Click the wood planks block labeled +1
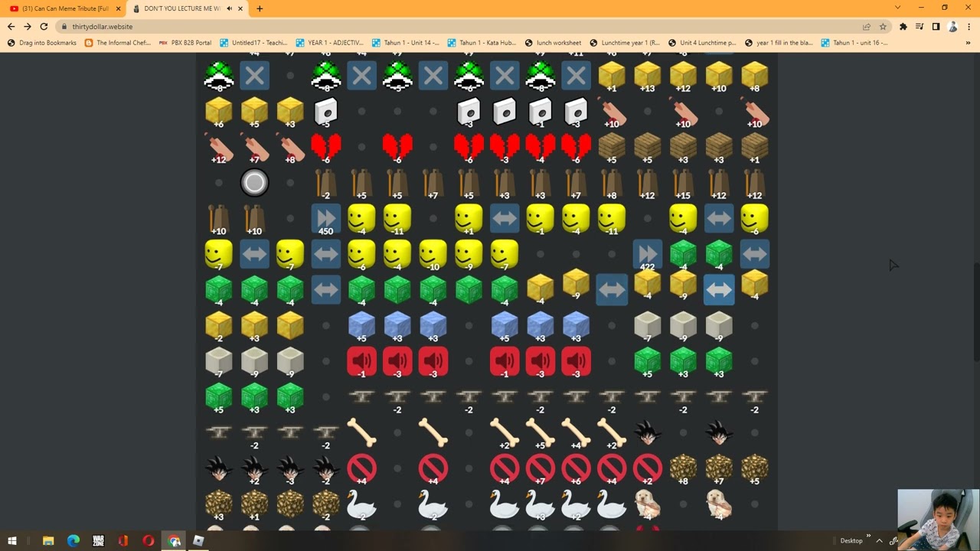 point(755,148)
